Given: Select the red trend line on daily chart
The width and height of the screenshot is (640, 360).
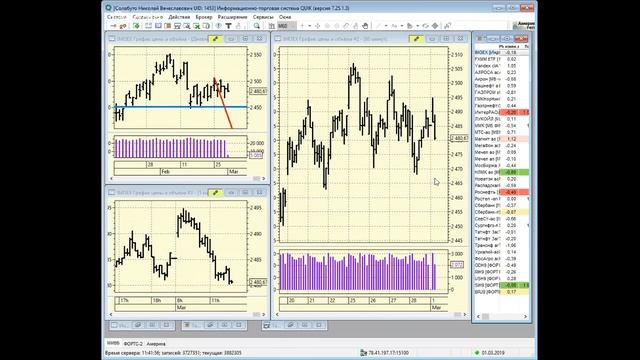Looking at the screenshot, I should point(223,104).
